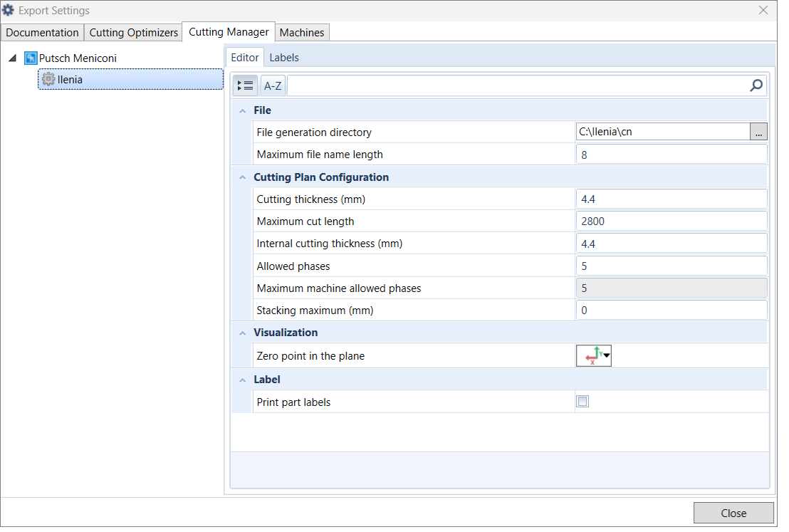This screenshot has width=789, height=532.
Task: Browse for file generation directory
Action: pyautogui.click(x=759, y=132)
